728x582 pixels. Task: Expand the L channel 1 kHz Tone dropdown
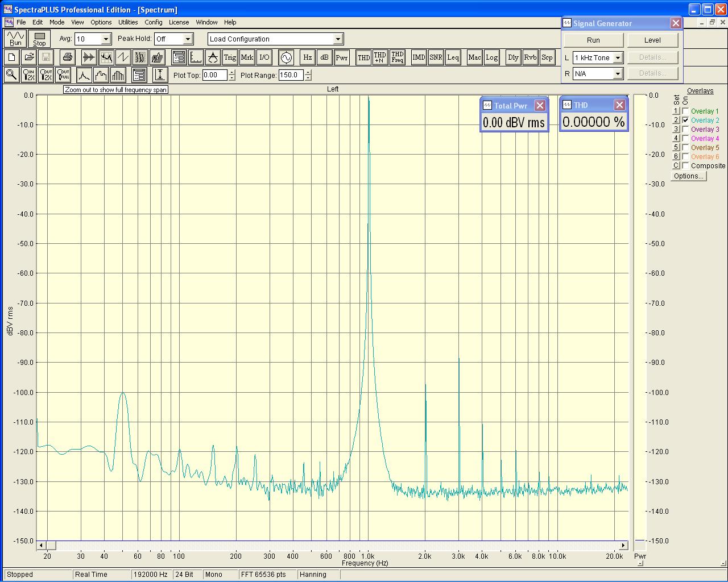coord(618,58)
